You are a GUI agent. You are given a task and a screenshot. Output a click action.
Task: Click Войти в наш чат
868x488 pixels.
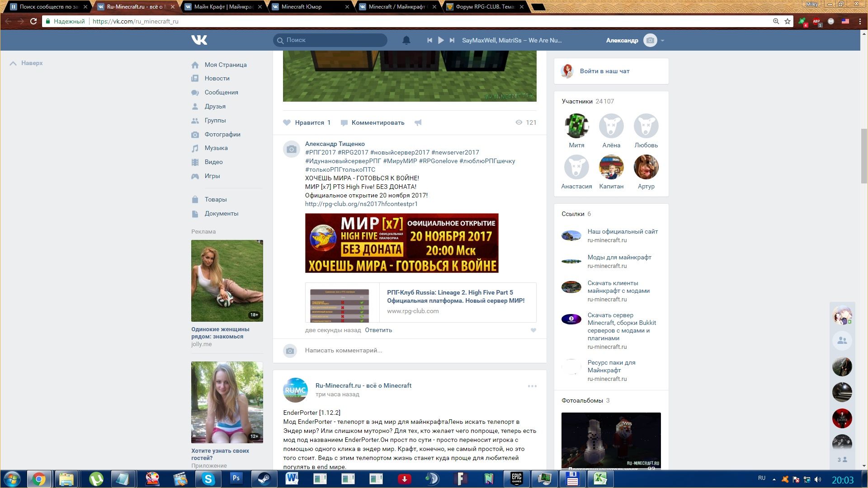[604, 71]
